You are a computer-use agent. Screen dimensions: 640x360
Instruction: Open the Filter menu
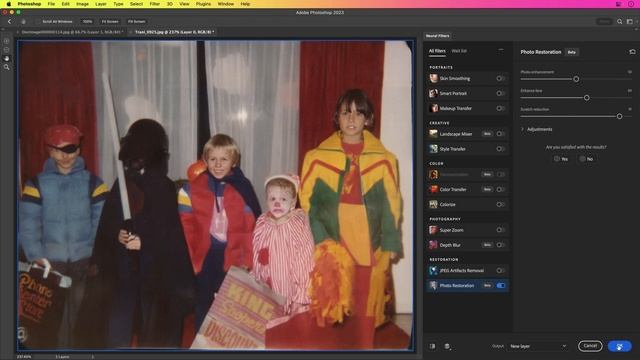(x=155, y=4)
